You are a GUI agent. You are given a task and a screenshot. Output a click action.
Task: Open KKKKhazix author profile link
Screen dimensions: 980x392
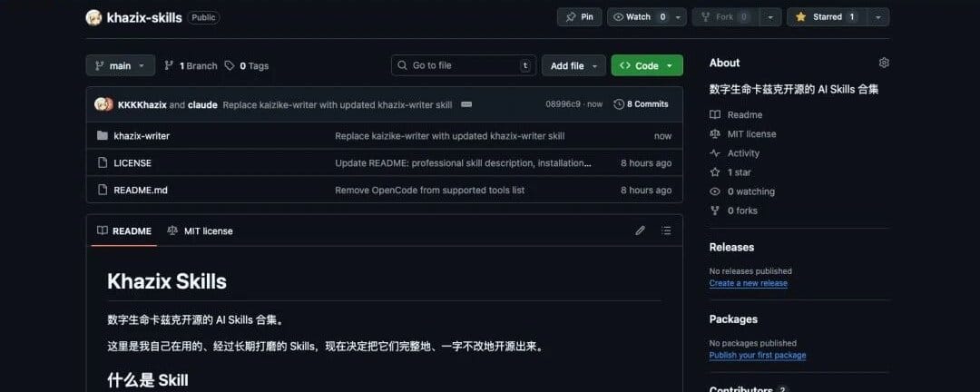click(x=142, y=104)
